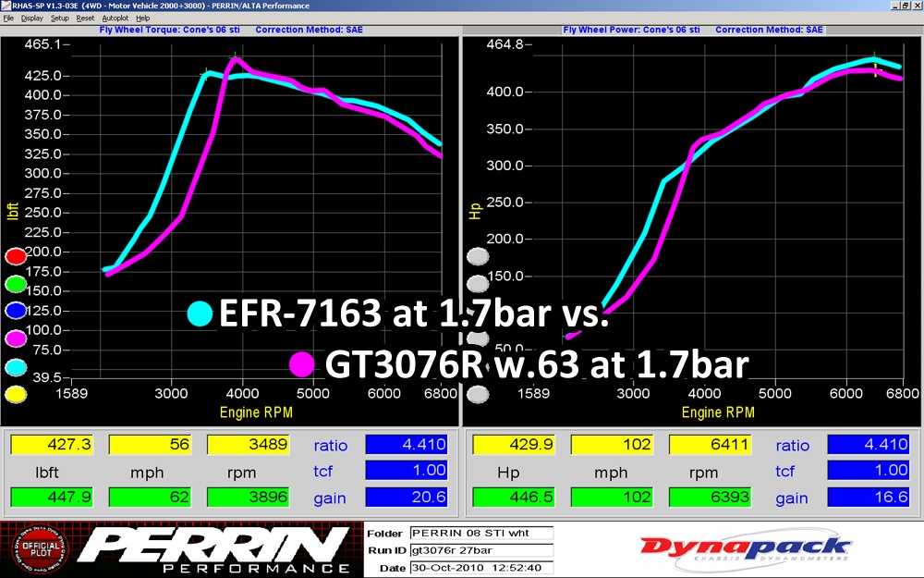
Task: Click the Fly Wheel Power graph title
Action: point(632,30)
